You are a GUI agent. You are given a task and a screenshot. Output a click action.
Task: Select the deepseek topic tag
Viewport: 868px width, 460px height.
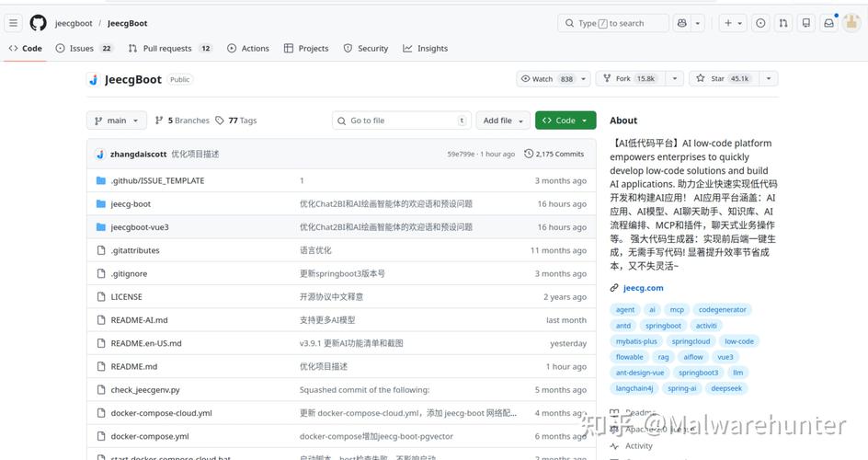click(726, 388)
